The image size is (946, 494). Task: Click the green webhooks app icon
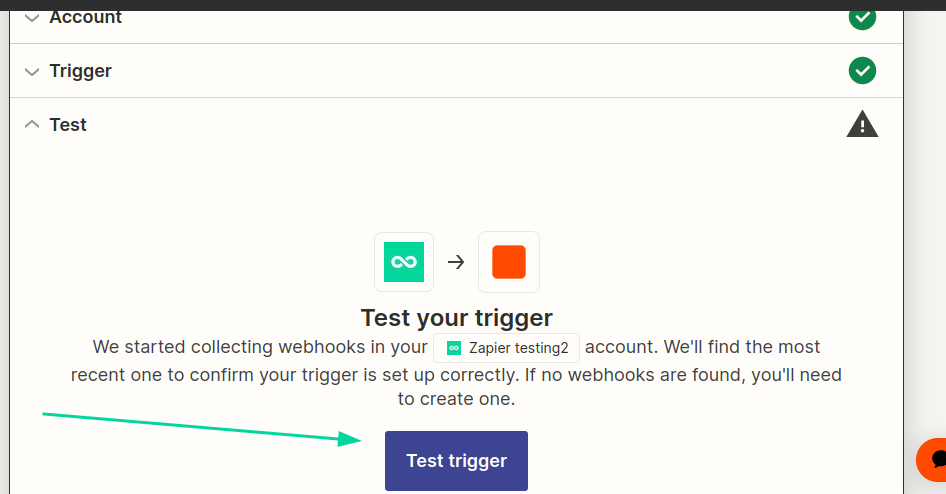(x=404, y=262)
